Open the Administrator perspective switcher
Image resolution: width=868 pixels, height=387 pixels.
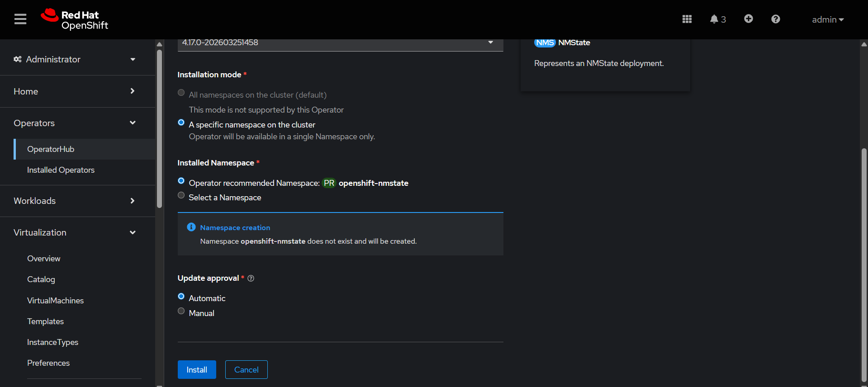point(75,59)
